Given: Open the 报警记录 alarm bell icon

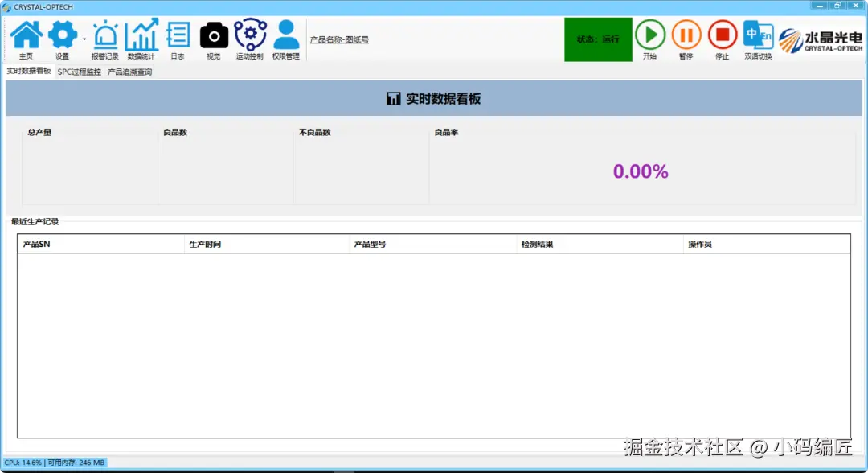Looking at the screenshot, I should click(105, 39).
